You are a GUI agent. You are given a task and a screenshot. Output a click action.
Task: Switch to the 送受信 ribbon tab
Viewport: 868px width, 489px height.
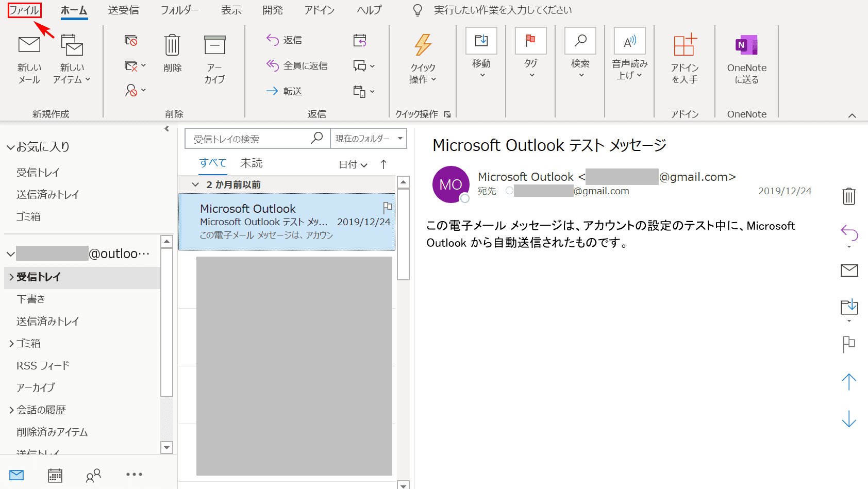[123, 10]
